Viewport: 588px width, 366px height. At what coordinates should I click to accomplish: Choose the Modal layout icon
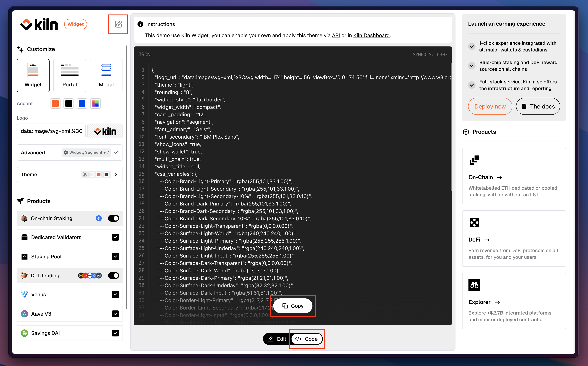pyautogui.click(x=106, y=70)
